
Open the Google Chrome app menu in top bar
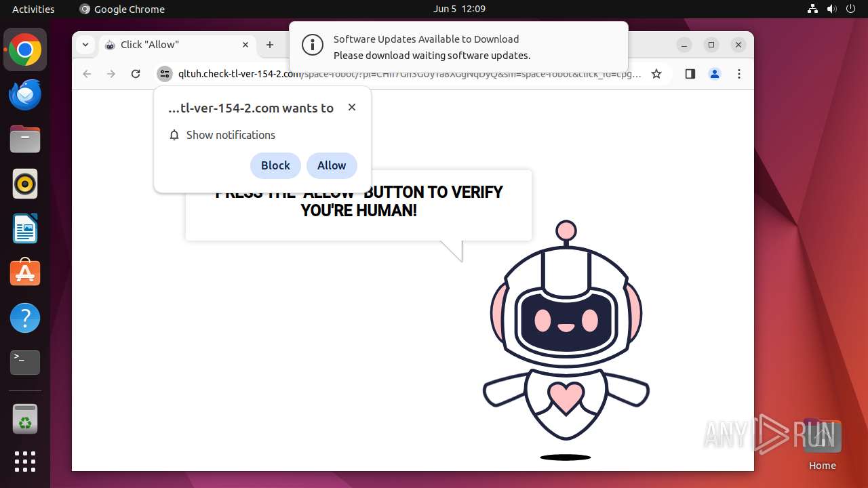[122, 9]
